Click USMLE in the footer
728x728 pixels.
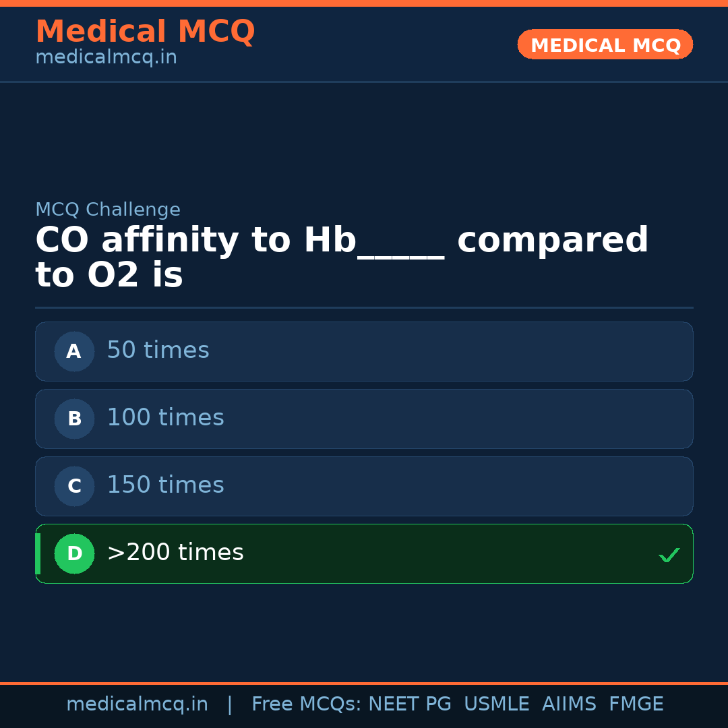pyautogui.click(x=496, y=704)
